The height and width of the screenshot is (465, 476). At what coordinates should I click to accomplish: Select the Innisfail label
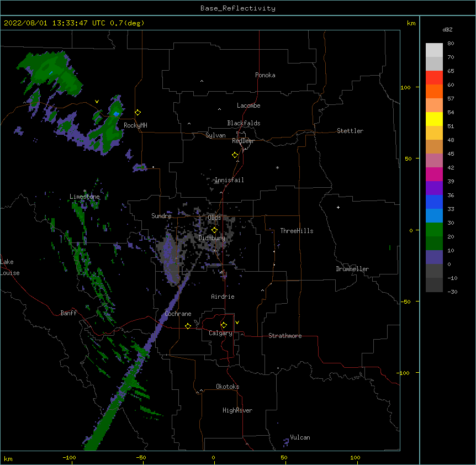[x=229, y=180]
